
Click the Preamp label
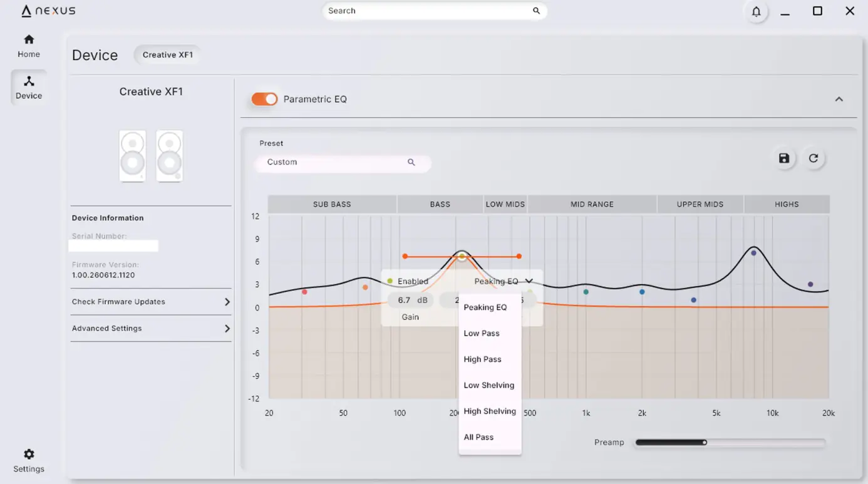coord(609,442)
